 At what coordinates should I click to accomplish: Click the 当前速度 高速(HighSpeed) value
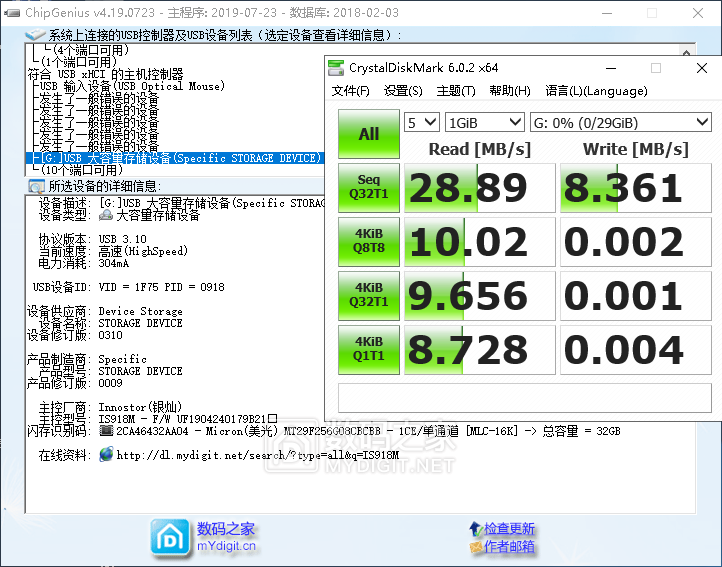tap(143, 251)
